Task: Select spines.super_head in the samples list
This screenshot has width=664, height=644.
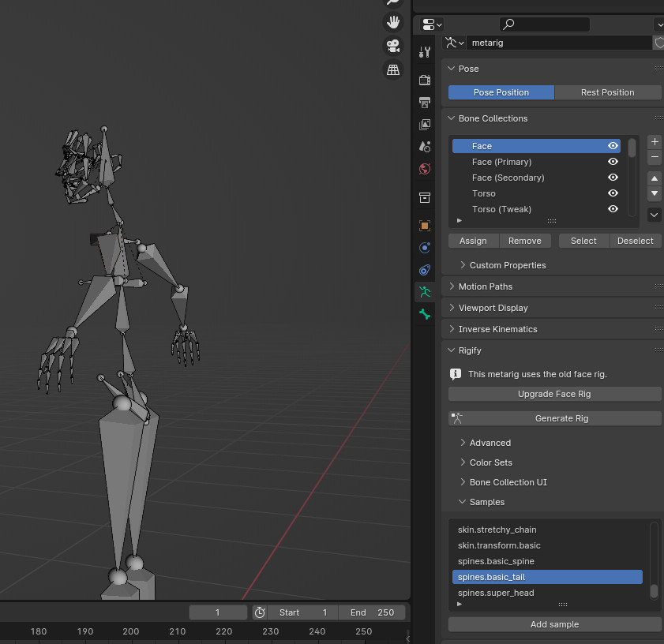Action: tap(496, 593)
